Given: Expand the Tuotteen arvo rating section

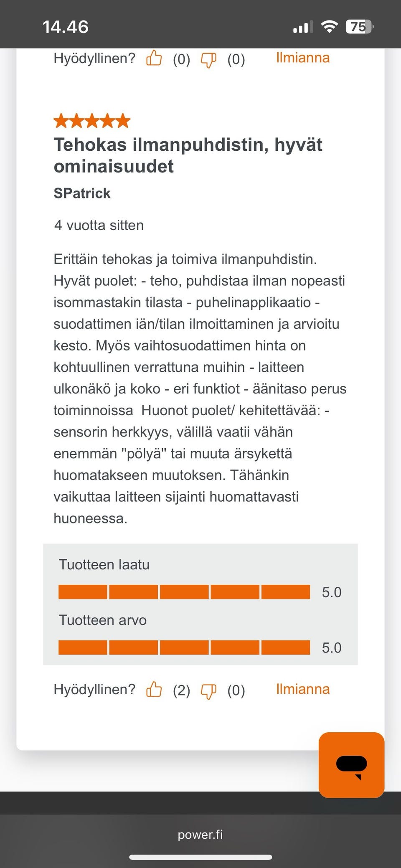Looking at the screenshot, I should [102, 621].
